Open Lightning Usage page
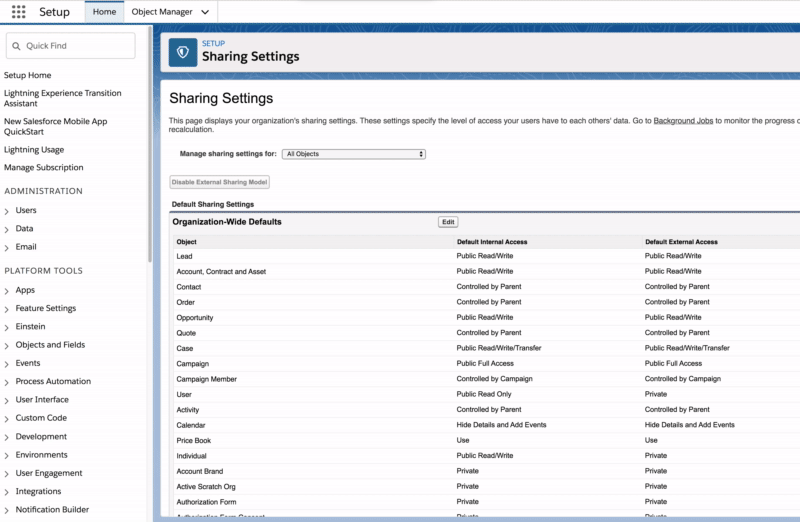This screenshot has height=522, width=800. click(34, 150)
